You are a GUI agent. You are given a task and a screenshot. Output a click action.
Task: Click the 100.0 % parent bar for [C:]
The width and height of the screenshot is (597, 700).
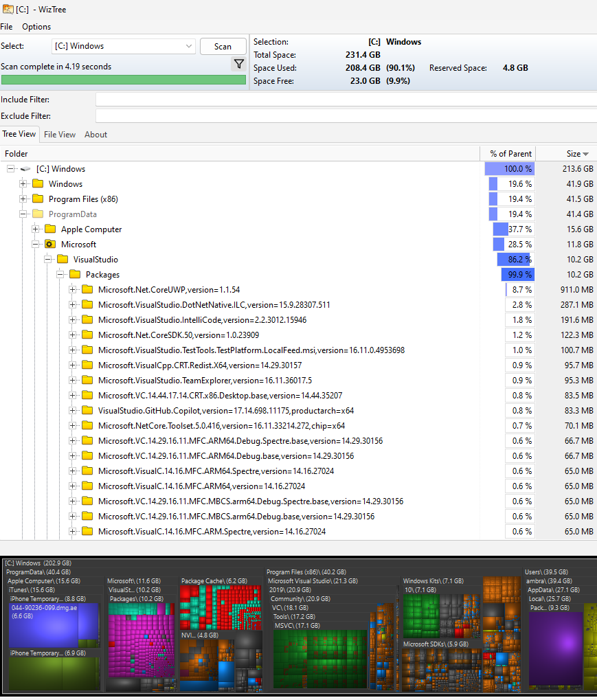point(510,169)
